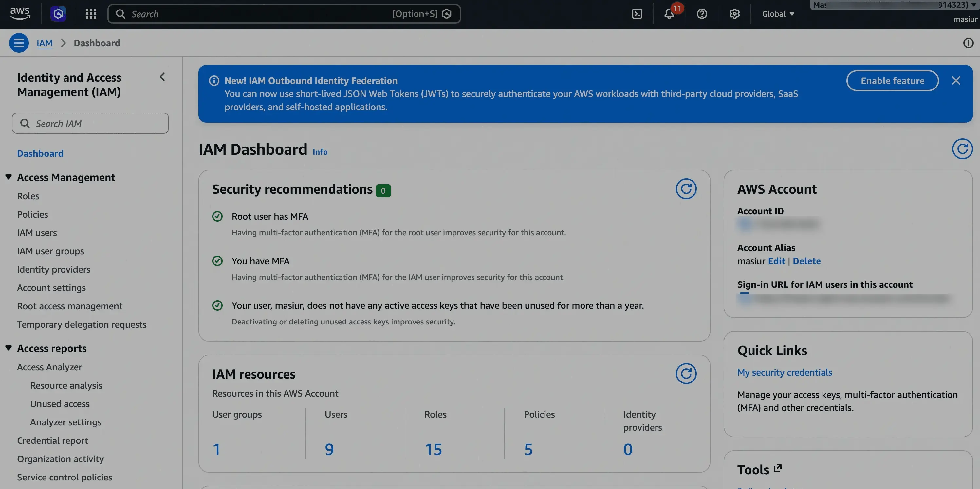The image size is (980, 489).
Task: Click the Security recommendations 0 badge
Action: (383, 190)
